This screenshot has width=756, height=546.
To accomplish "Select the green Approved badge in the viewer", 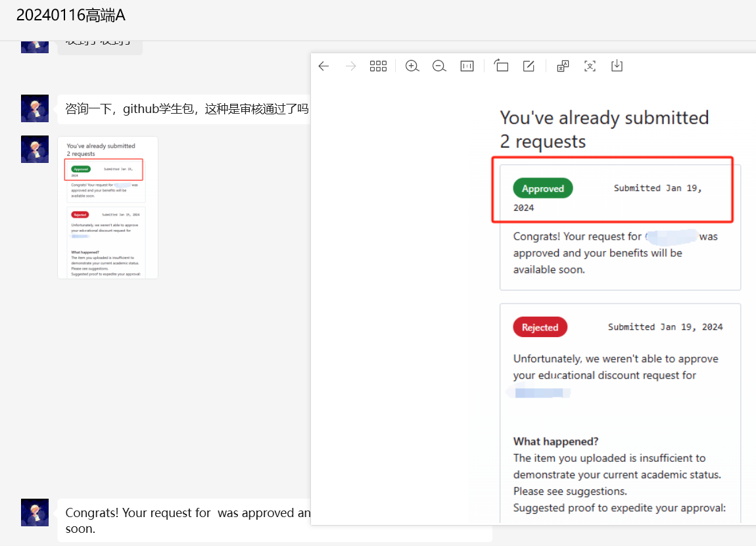I will 543,189.
